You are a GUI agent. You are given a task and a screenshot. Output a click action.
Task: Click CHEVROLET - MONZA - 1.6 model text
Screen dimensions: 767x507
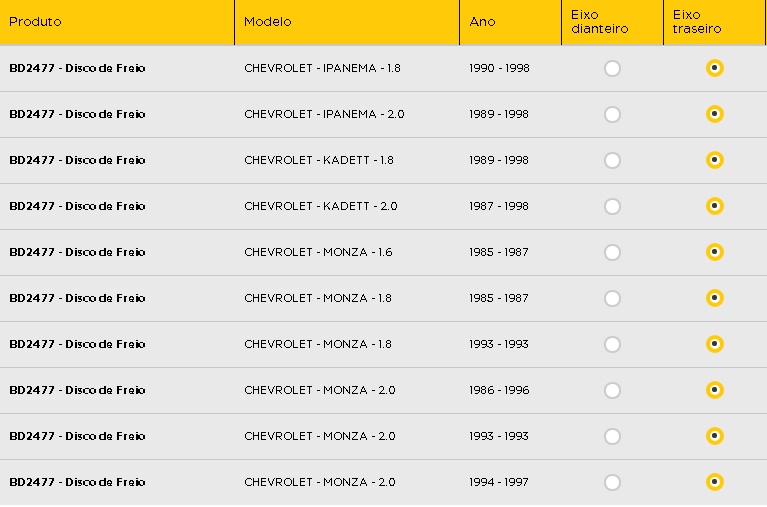pyautogui.click(x=318, y=252)
